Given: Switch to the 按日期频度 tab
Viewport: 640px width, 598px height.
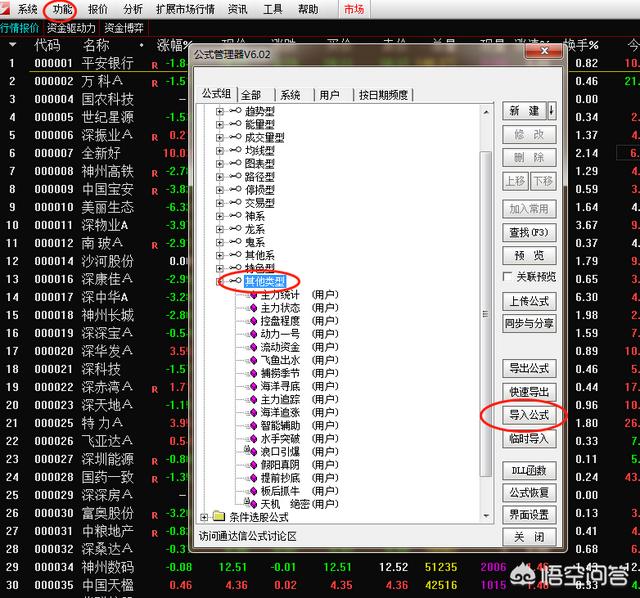Looking at the screenshot, I should (x=383, y=95).
